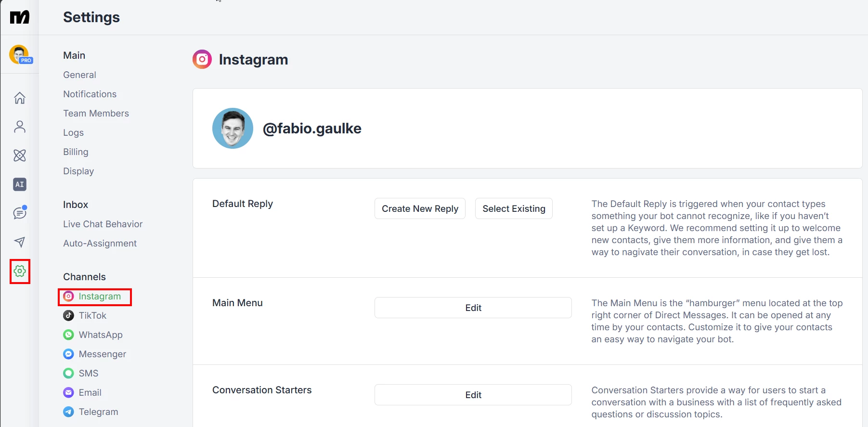Click the Manychat logo icon
The height and width of the screenshot is (427, 868).
pos(20,17)
